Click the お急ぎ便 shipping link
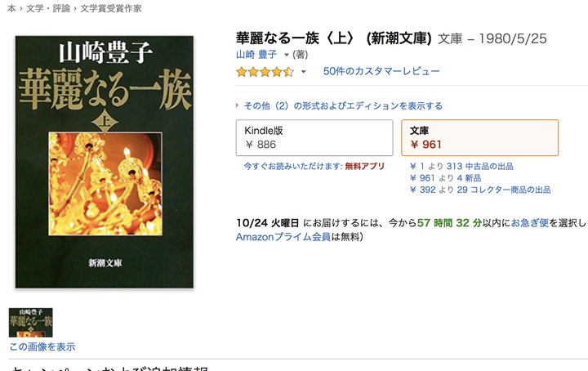Viewport: 588px width, 371px height. 530,223
